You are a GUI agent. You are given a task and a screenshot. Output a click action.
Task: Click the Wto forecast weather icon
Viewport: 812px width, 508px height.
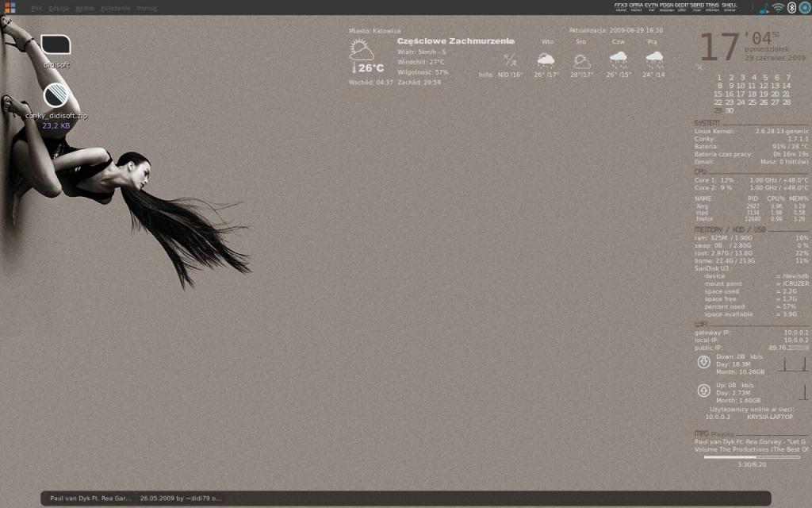click(546, 60)
